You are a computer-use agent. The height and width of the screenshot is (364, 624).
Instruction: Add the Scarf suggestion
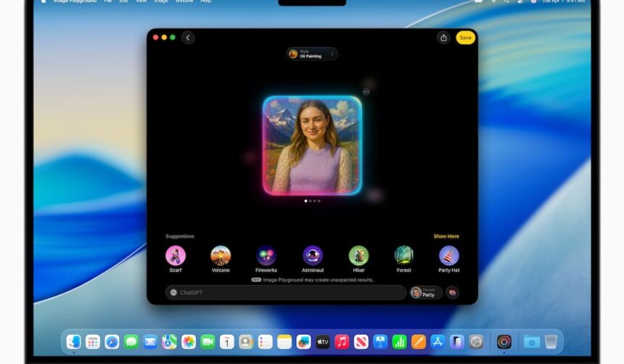point(176,259)
